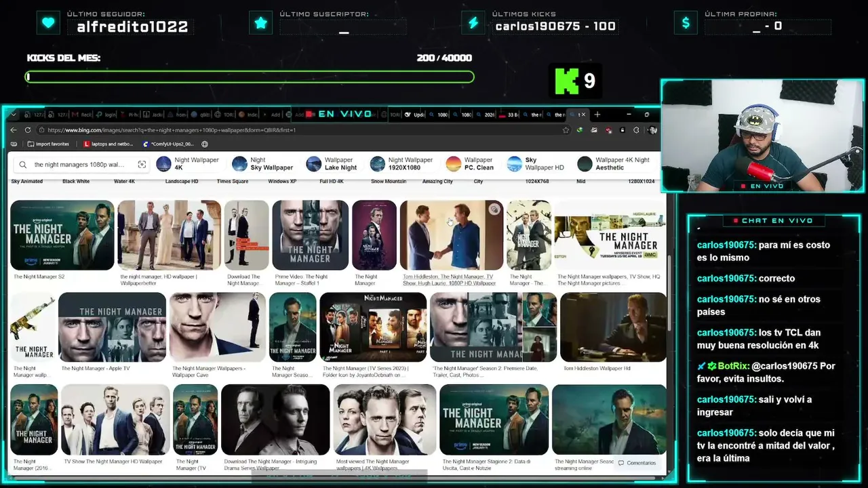Screen dimensions: 868x488
Task: Click the Snow Mountain label
Action: point(389,182)
